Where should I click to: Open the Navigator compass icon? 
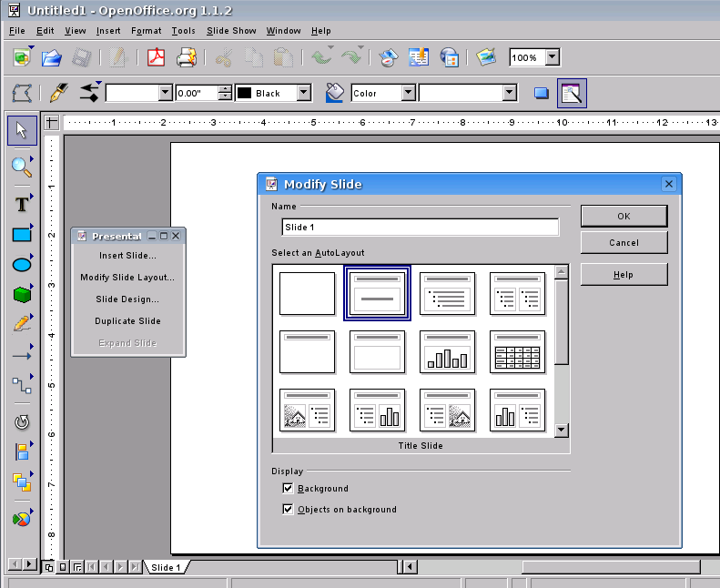(388, 58)
